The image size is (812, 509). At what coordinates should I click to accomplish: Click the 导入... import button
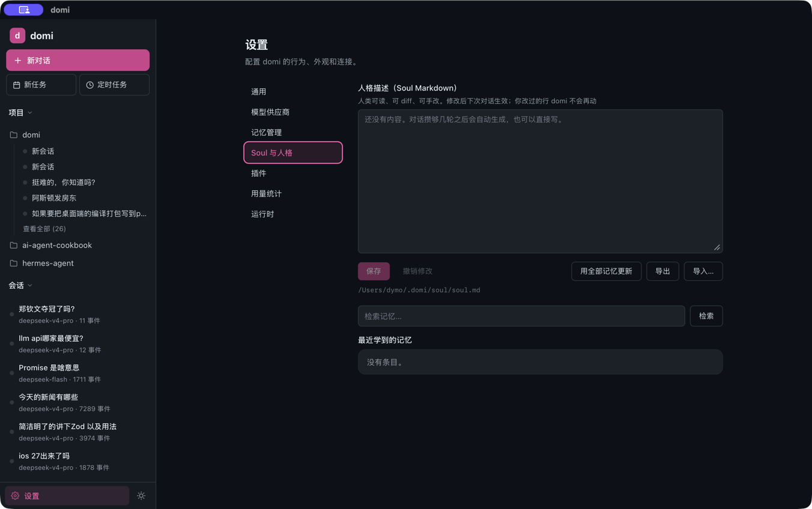pyautogui.click(x=703, y=271)
